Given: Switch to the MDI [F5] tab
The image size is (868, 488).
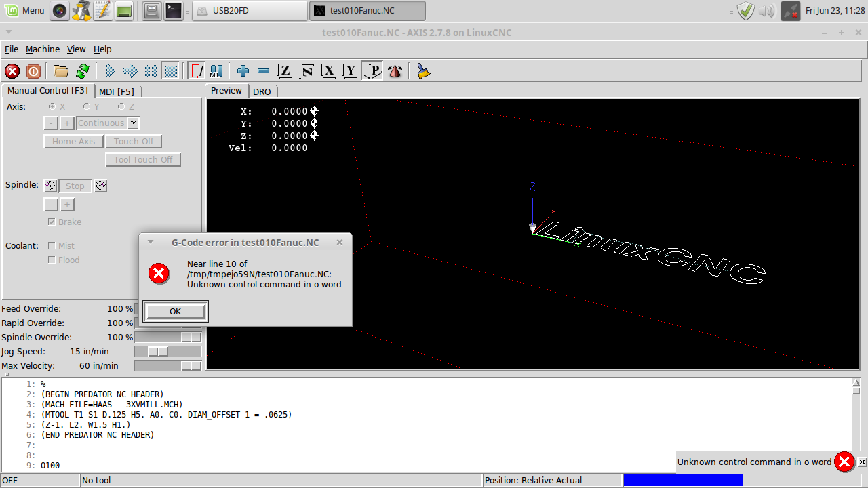Looking at the screenshot, I should pos(117,91).
